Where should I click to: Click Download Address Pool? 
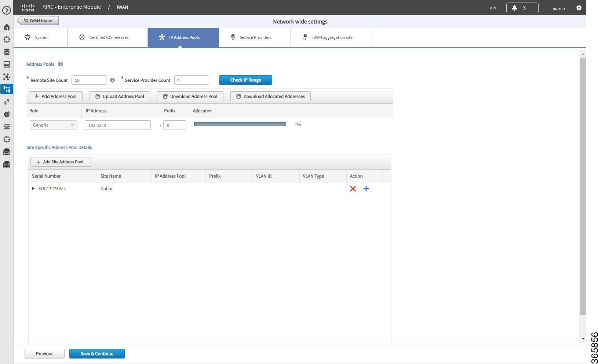[x=190, y=97]
